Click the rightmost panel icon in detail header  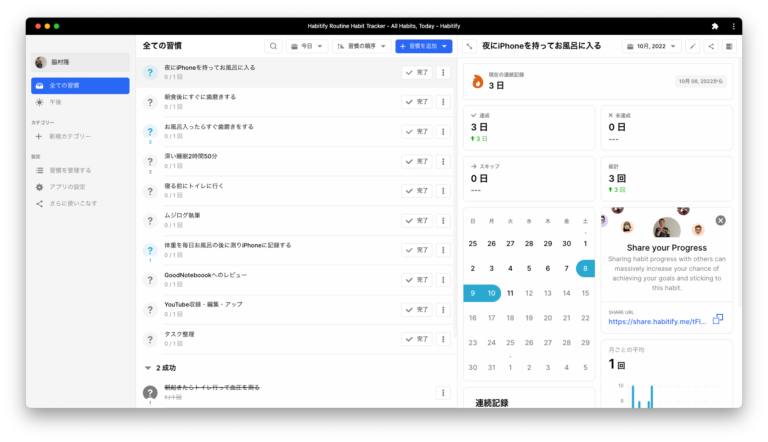(x=729, y=46)
